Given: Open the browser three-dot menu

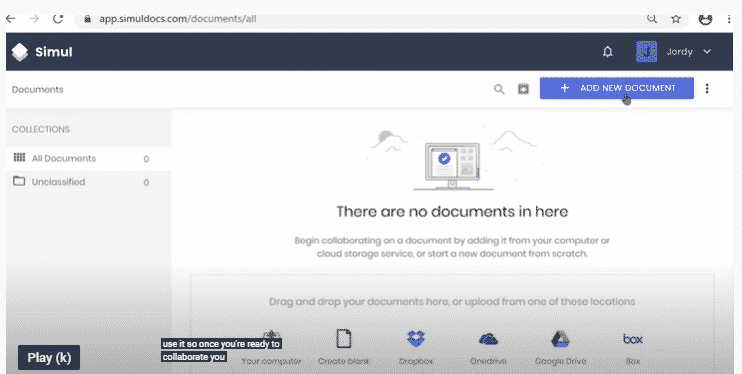Looking at the screenshot, I should 729,19.
